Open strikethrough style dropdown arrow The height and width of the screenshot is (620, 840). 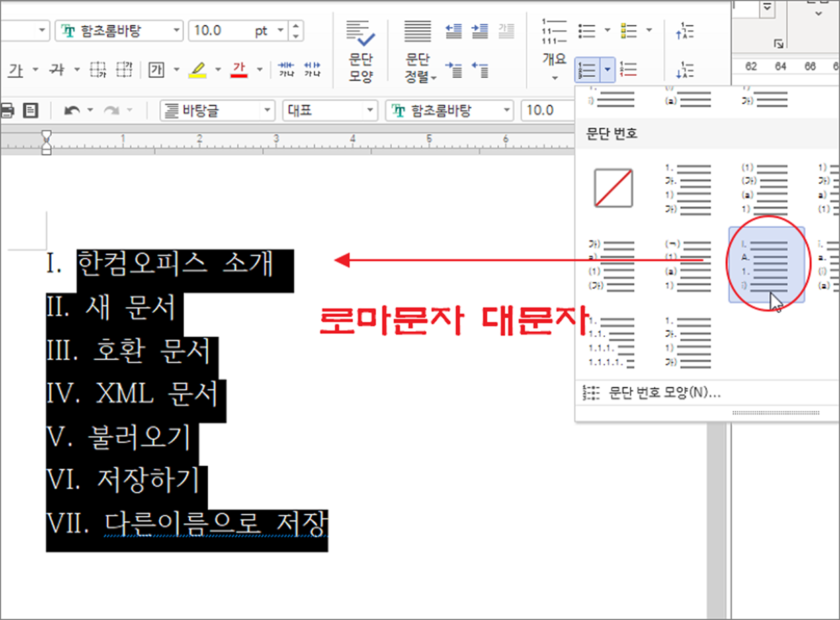point(77,69)
